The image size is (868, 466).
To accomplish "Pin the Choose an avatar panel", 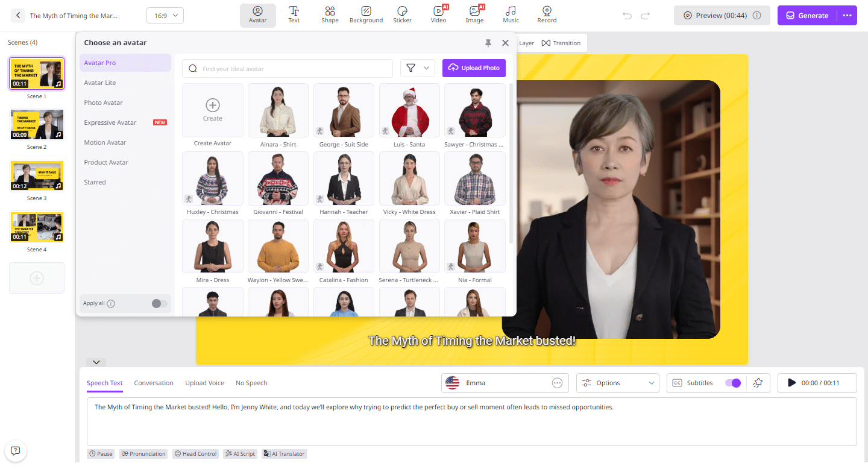I will click(x=488, y=43).
